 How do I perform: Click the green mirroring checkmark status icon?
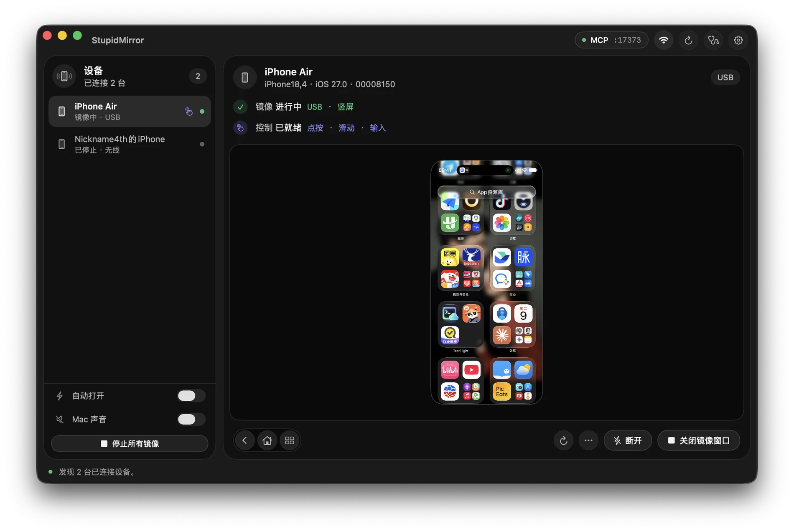(x=240, y=107)
